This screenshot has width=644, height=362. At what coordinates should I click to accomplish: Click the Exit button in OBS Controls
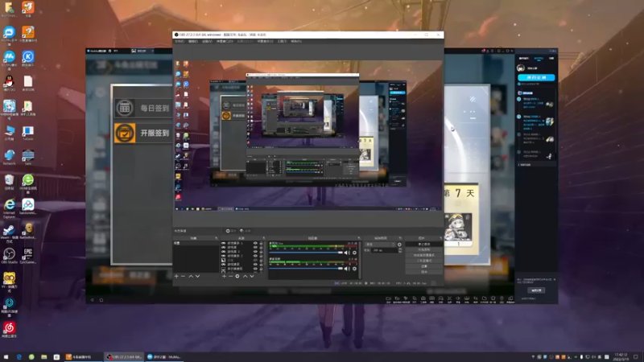click(424, 272)
